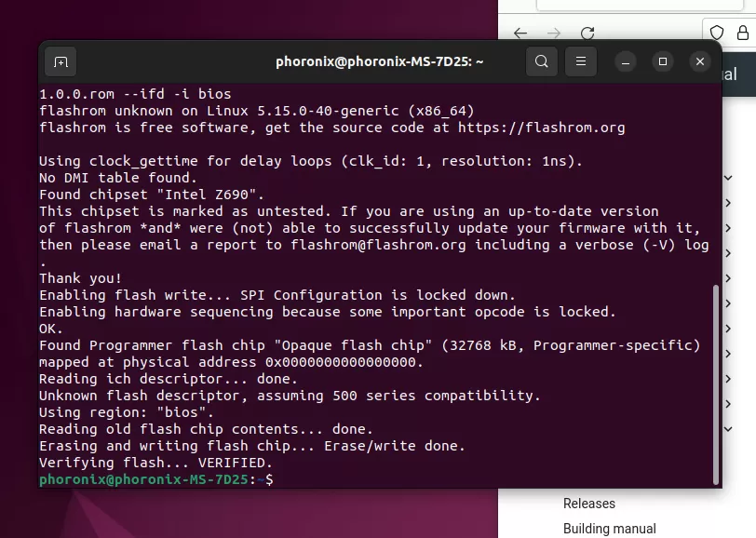Open the Releases link in the browser
Screen dimensions: 756x538
click(x=589, y=504)
